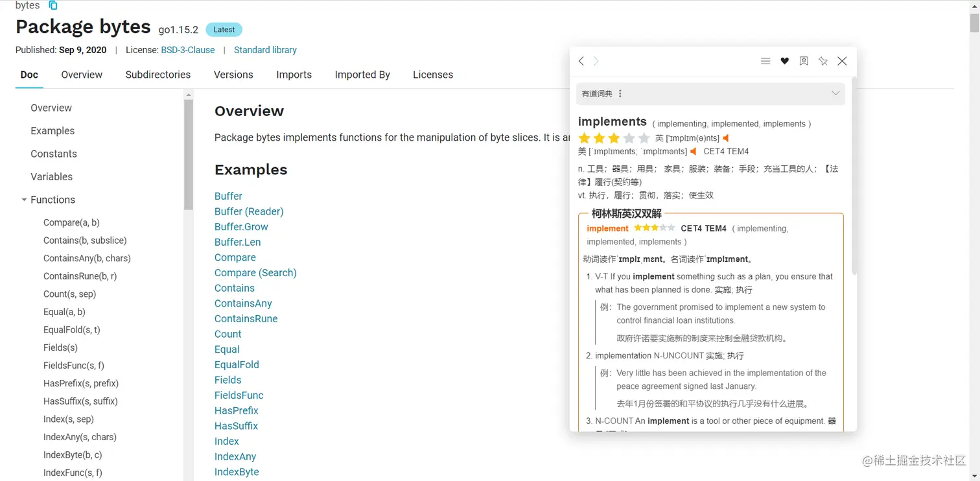This screenshot has height=481, width=980.
Task: Open the IndexByte example link
Action: (x=237, y=472)
